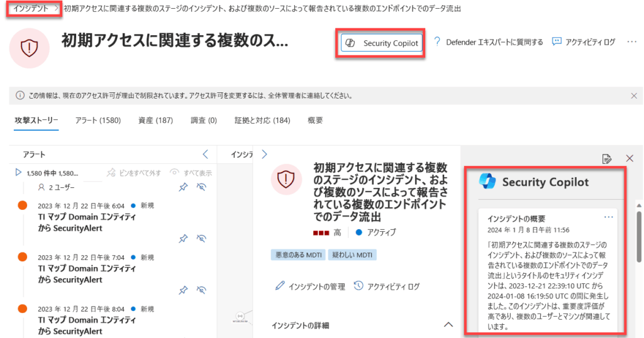Hide the 午後 7:04 TI マップ alert

201,290
